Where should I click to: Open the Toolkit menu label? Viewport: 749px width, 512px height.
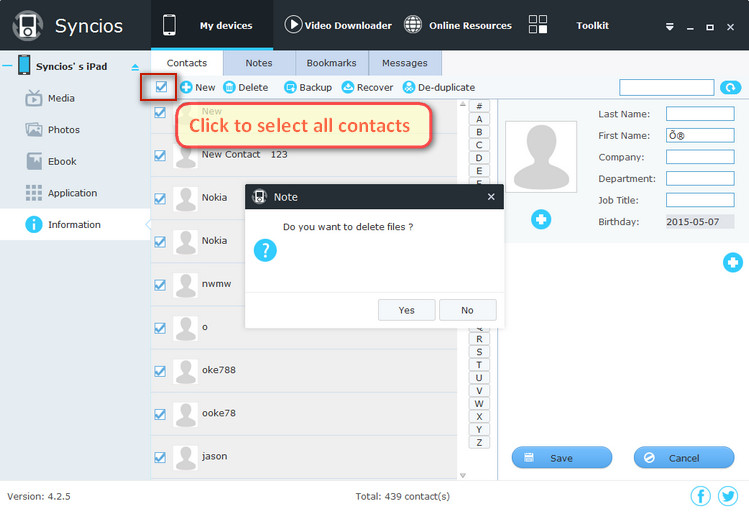pyautogui.click(x=592, y=25)
